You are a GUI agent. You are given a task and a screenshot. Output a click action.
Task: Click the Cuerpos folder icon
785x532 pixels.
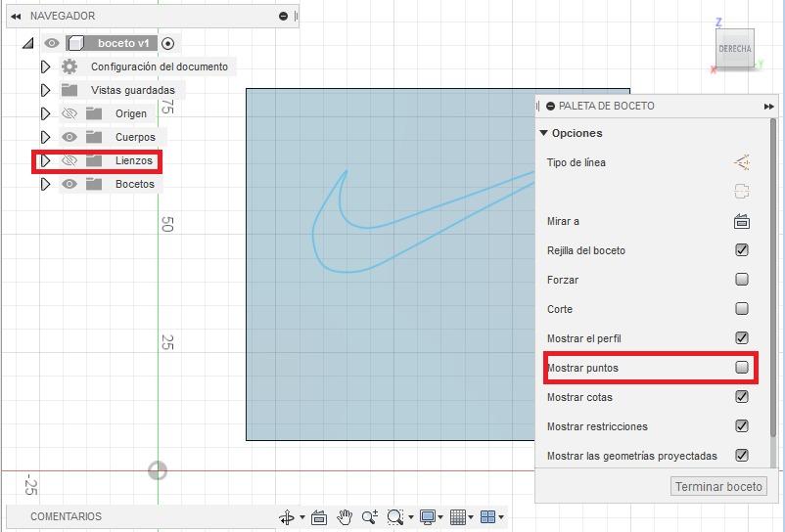[94, 137]
